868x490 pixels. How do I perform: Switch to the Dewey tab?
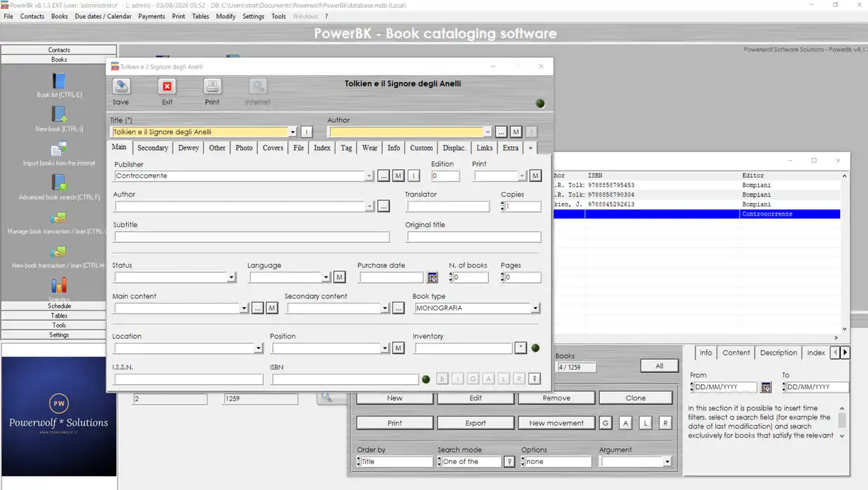coord(188,148)
